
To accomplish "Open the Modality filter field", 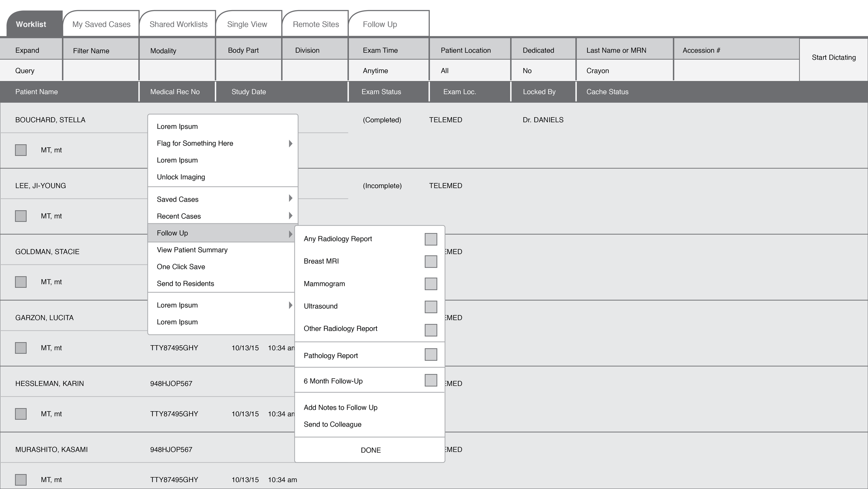I will point(177,70).
